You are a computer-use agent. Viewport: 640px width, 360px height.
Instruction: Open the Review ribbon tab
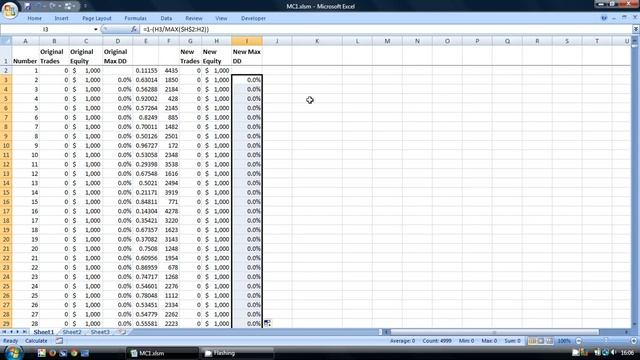193,18
